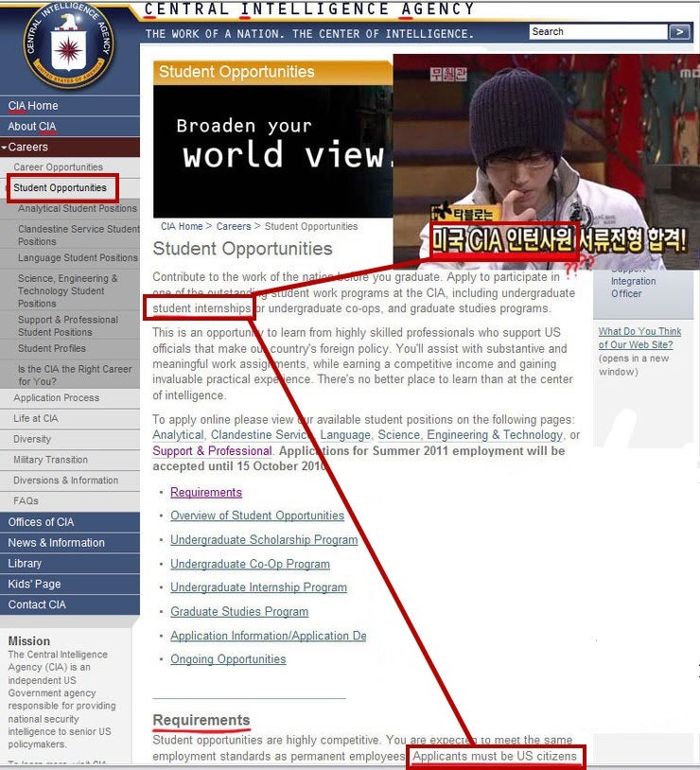Follow the Language positions link in paragraph
Image resolution: width=700 pixels, height=770 pixels.
tap(345, 435)
